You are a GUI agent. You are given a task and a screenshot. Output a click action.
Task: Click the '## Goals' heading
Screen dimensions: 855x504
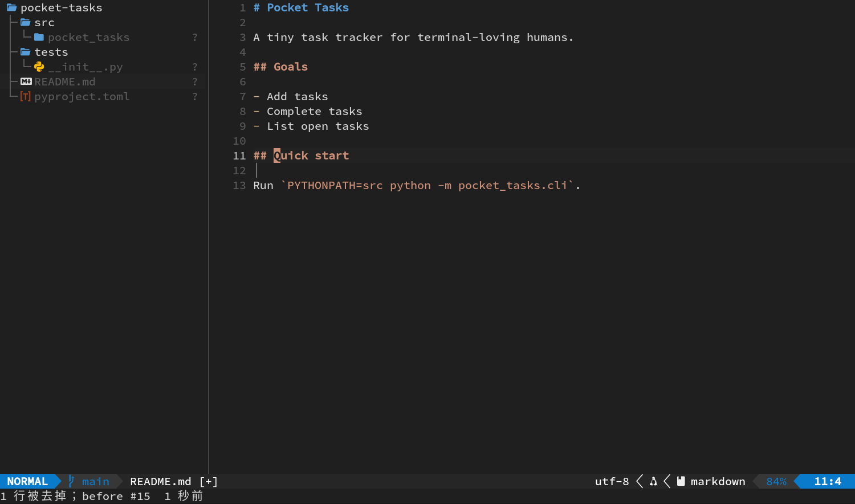click(280, 67)
